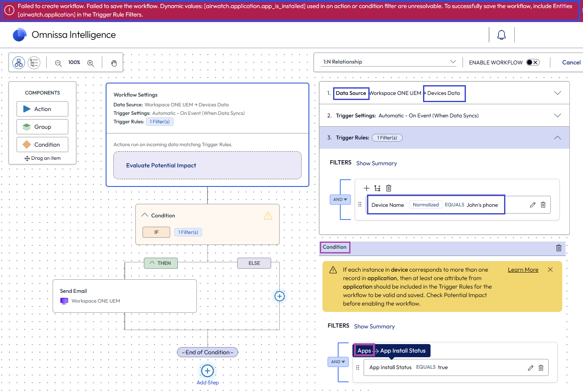
Task: Click the notification bell icon
Action: [x=502, y=35]
